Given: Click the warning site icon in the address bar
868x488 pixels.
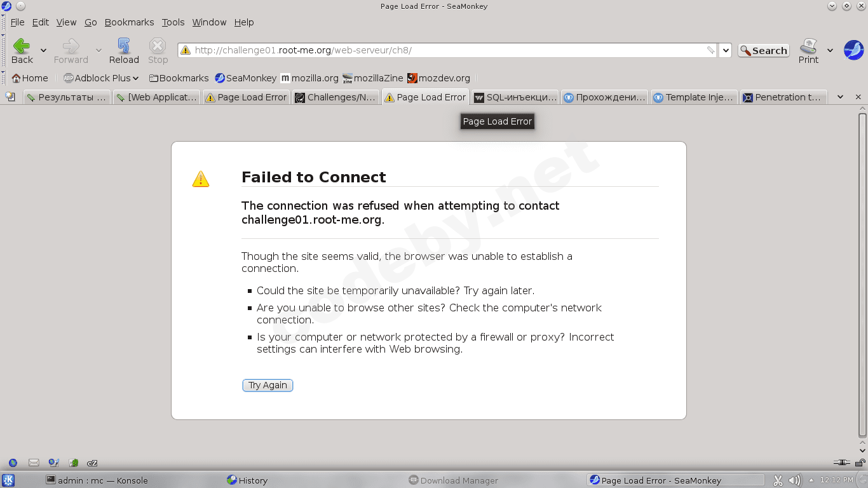Looking at the screenshot, I should pyautogui.click(x=186, y=50).
